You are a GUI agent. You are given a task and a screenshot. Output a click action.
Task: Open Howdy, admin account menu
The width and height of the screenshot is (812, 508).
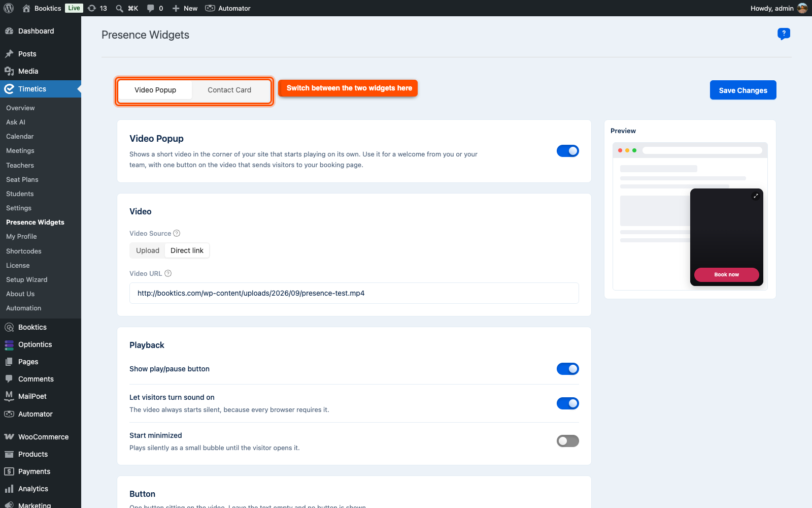pyautogui.click(x=779, y=8)
